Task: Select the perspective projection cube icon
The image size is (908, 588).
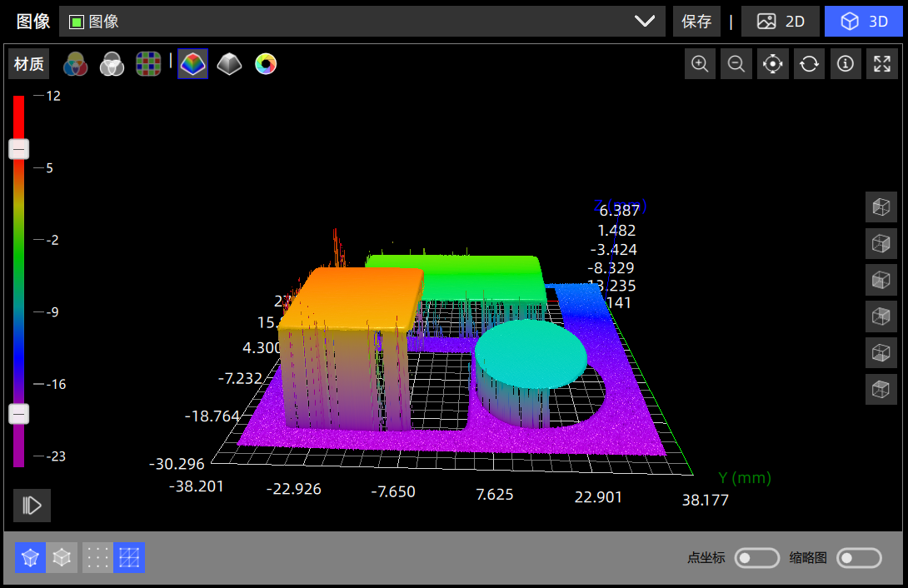Action: pyautogui.click(x=30, y=558)
